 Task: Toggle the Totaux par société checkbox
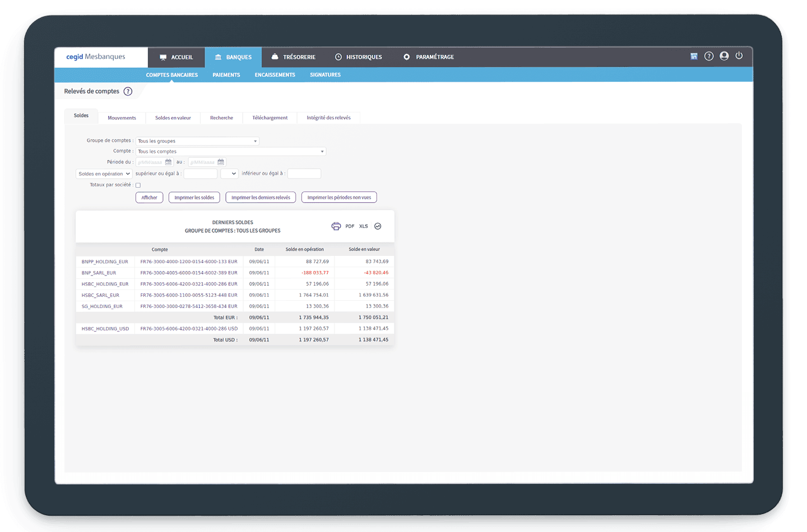[x=138, y=185]
